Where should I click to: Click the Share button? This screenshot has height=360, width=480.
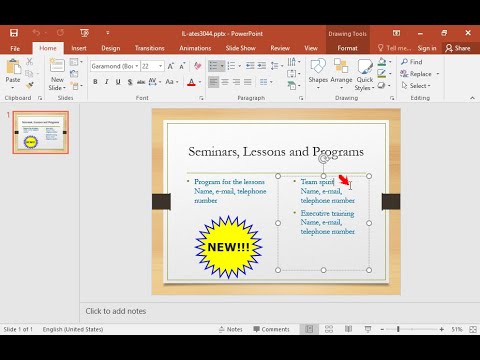458,48
